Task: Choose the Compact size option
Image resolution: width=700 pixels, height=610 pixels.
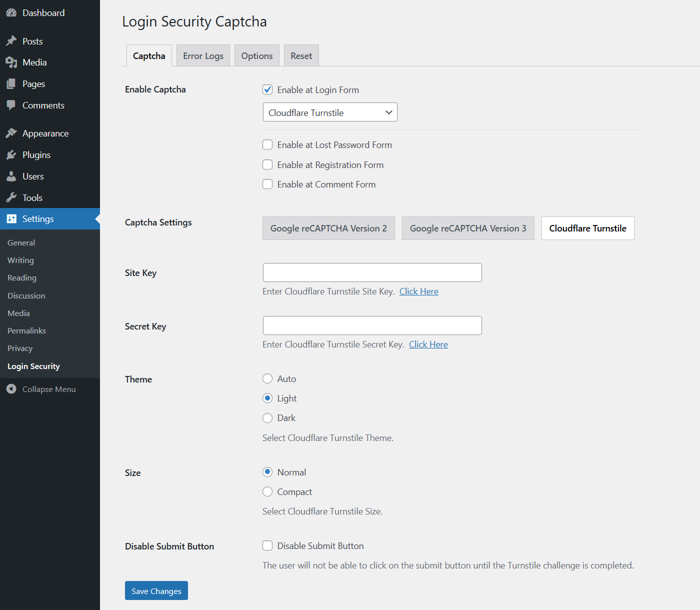Action: click(x=267, y=491)
